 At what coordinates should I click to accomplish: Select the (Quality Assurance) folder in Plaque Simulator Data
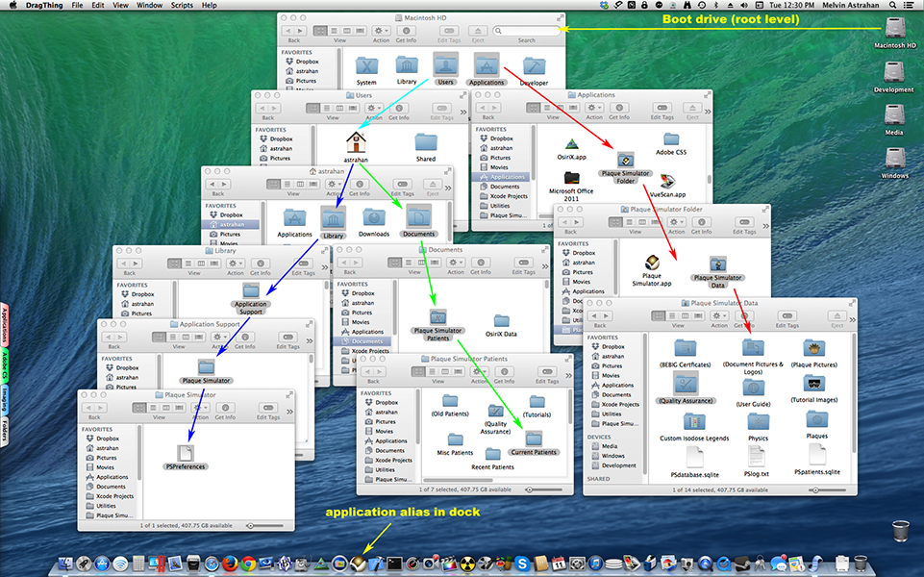(686, 385)
